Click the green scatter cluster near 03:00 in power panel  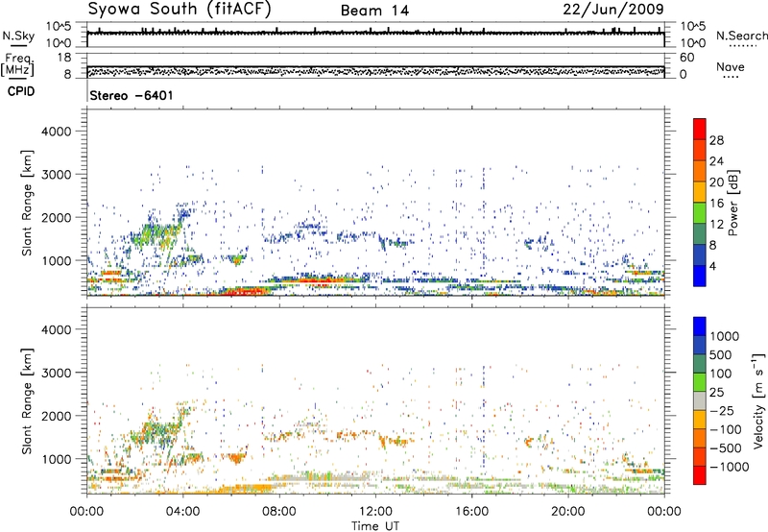156,234
